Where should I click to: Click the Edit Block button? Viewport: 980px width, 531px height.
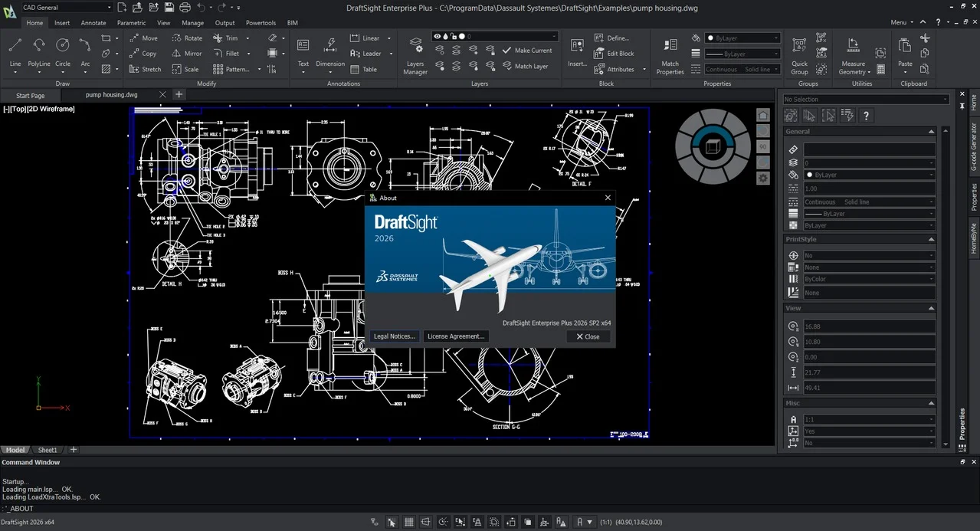click(615, 54)
